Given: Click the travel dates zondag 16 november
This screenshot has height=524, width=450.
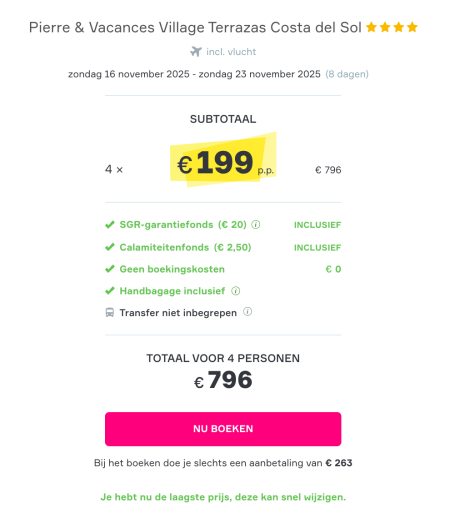Looking at the screenshot, I should pyautogui.click(x=194, y=74).
